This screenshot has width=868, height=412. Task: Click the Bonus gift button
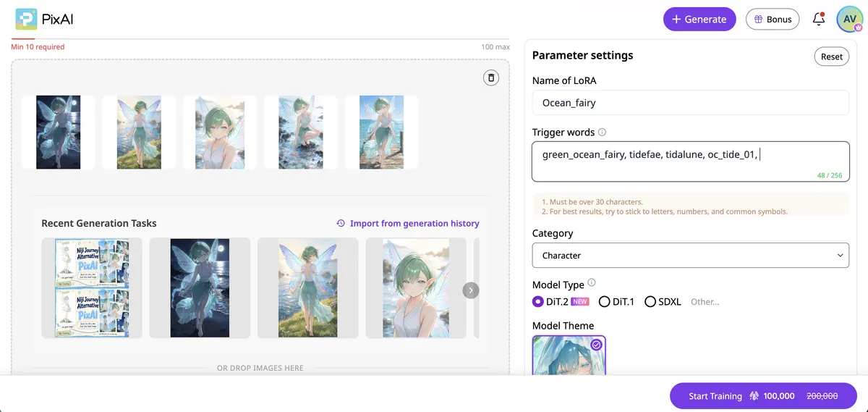pyautogui.click(x=773, y=20)
